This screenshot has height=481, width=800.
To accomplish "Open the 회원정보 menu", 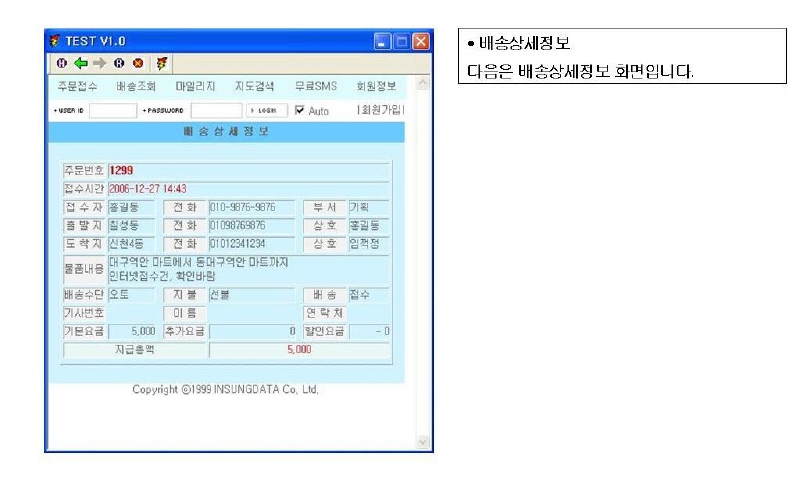I will pyautogui.click(x=376, y=86).
